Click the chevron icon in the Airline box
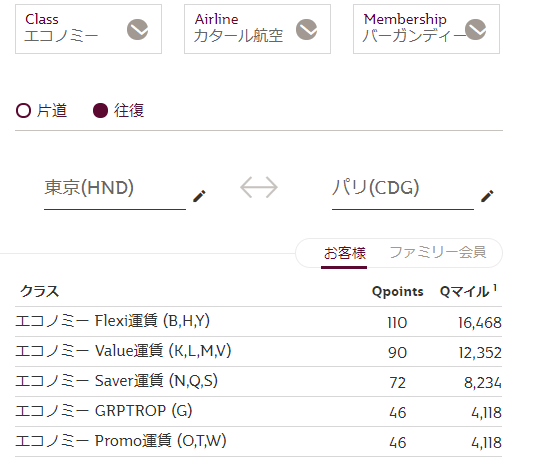The width and height of the screenshot is (537, 463). click(307, 29)
